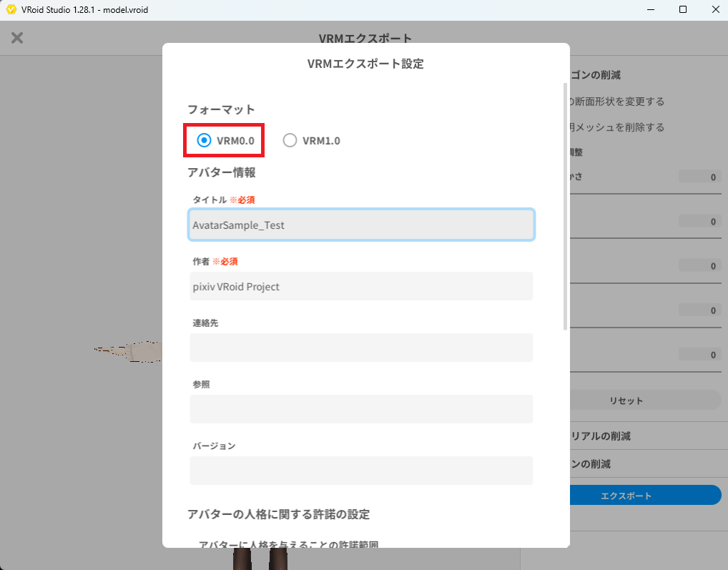Click the リセット button
This screenshot has width=728, height=570.
click(645, 400)
